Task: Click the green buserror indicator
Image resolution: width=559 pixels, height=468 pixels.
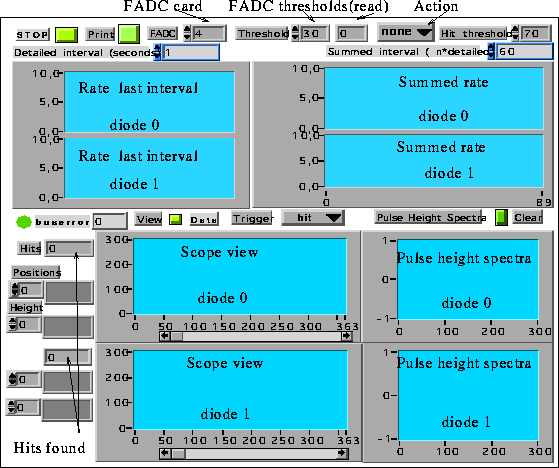Action: (24, 222)
